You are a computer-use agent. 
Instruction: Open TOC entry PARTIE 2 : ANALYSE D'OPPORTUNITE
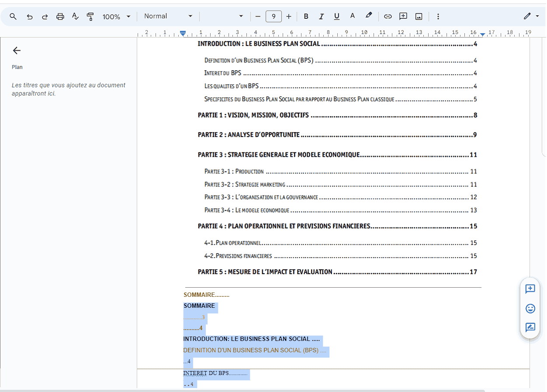click(x=337, y=135)
